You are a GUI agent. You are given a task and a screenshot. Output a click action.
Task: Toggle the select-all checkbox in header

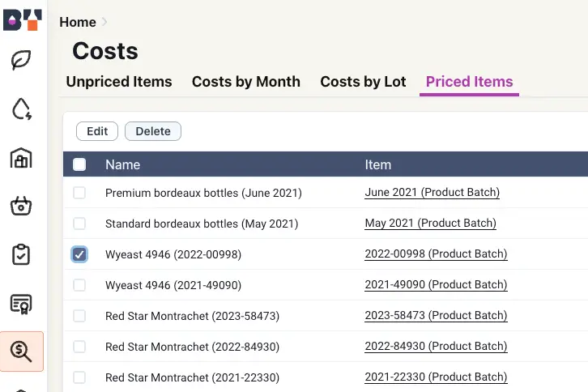(79, 164)
